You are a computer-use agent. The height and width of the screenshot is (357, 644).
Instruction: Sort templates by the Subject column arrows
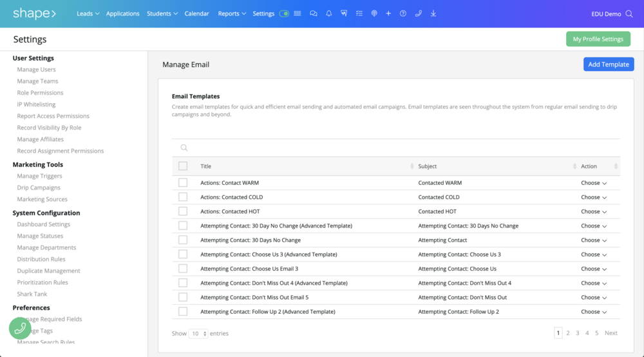(574, 166)
